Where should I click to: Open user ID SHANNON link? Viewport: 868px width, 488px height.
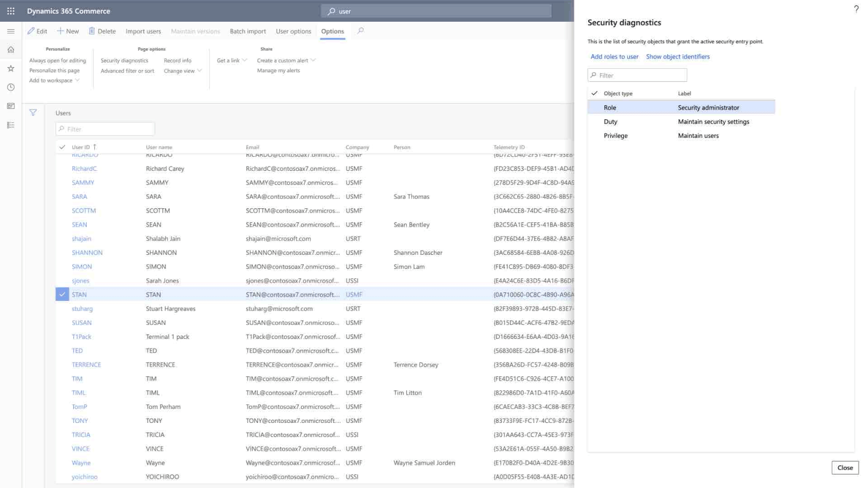pyautogui.click(x=87, y=253)
